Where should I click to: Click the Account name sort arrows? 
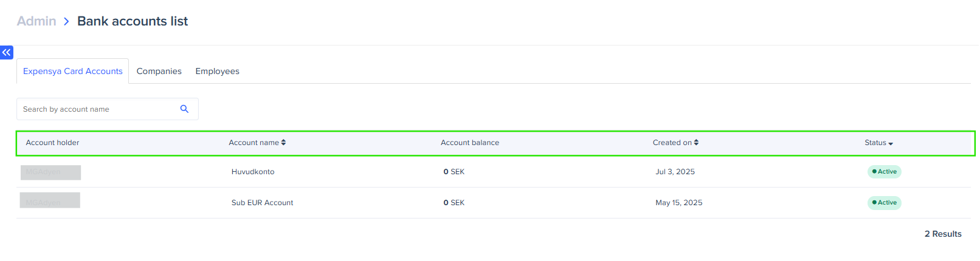pos(283,143)
